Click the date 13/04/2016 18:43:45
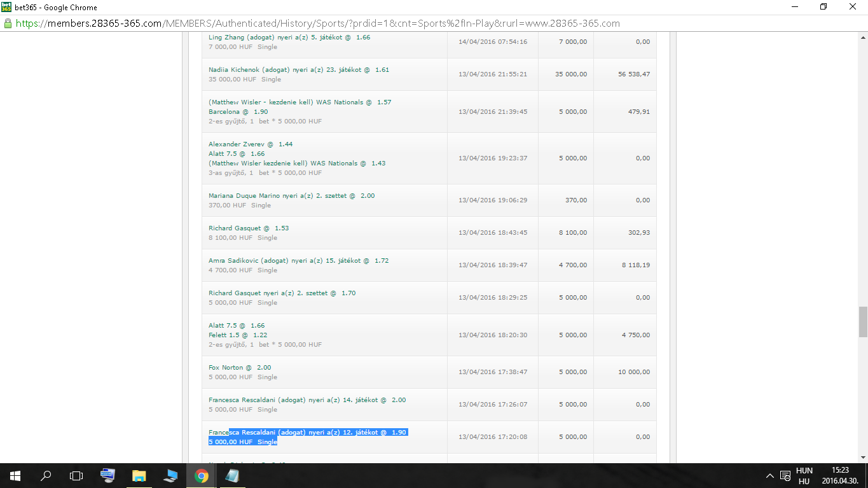This screenshot has height=488, width=868. click(493, 233)
